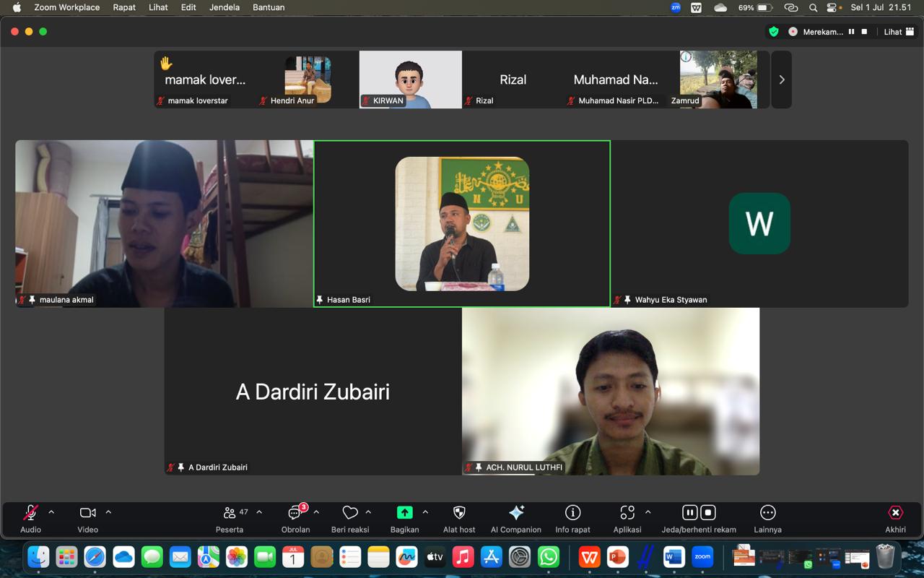This screenshot has width=924, height=578.
Task: Click the red Akhiri end meeting button
Action: [895, 519]
